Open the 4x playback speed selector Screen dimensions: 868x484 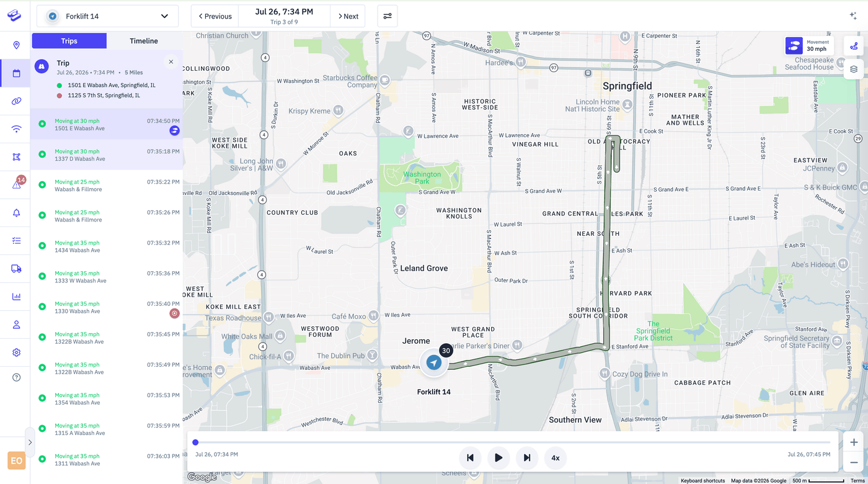coord(556,458)
